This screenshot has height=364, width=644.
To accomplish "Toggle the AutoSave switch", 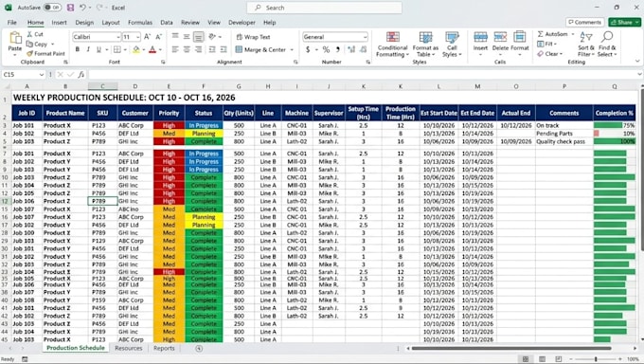I will point(52,8).
